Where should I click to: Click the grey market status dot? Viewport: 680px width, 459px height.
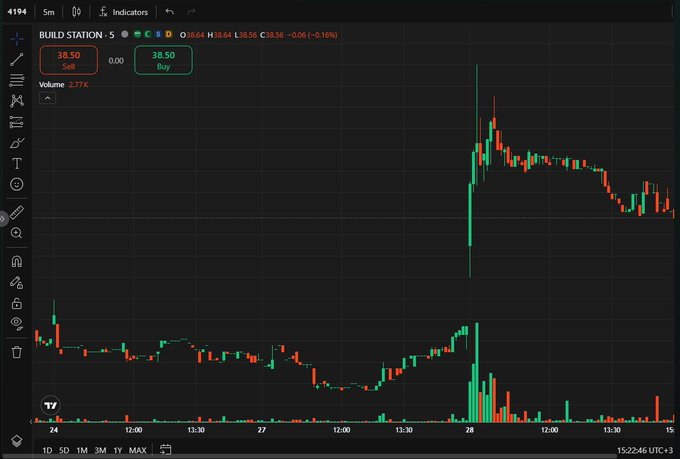tap(125, 34)
